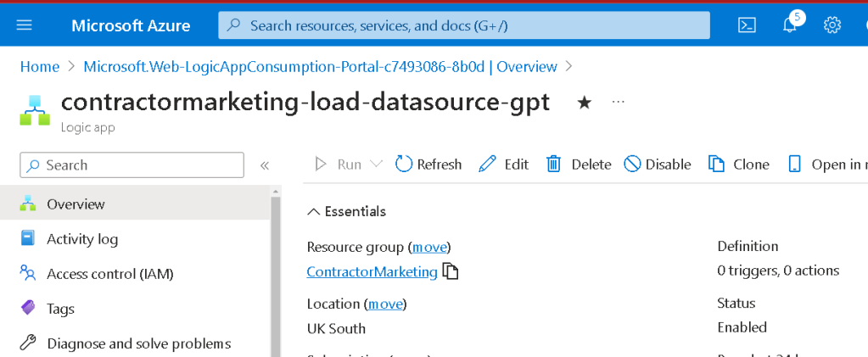This screenshot has width=868, height=357.
Task: Open the notifications bell
Action: point(791,25)
